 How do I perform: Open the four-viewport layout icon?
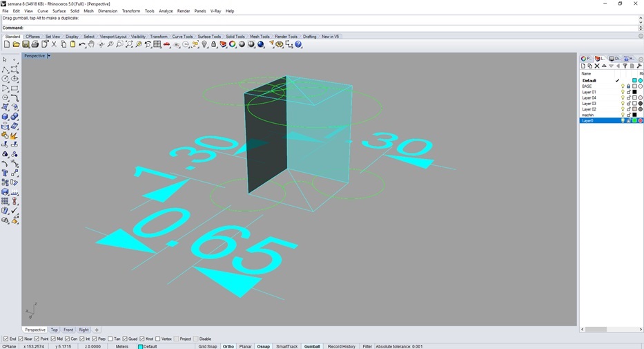click(157, 44)
